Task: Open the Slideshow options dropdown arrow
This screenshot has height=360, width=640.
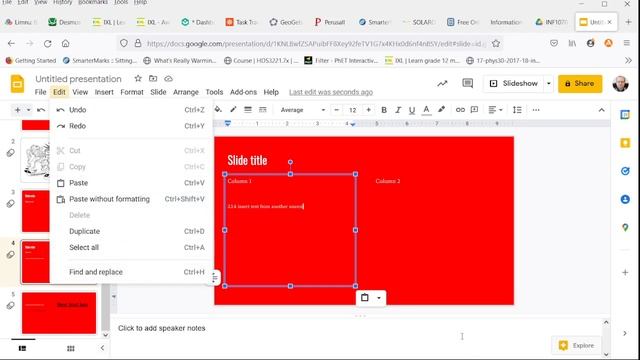Action: pos(549,84)
